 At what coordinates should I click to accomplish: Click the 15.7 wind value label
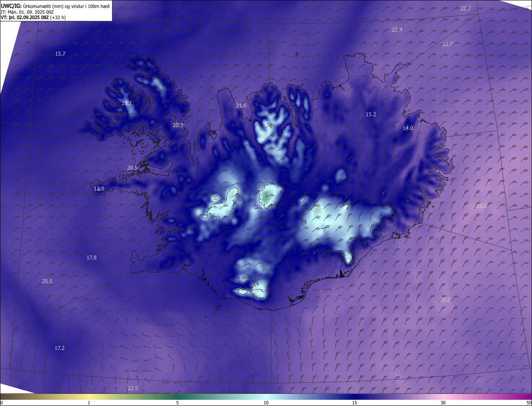[x=60, y=54]
